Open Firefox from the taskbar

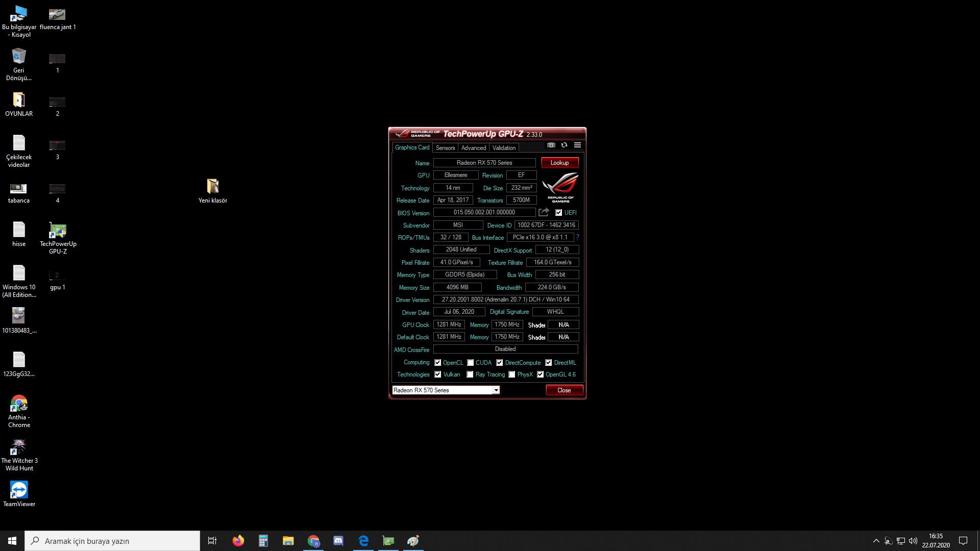pos(238,541)
